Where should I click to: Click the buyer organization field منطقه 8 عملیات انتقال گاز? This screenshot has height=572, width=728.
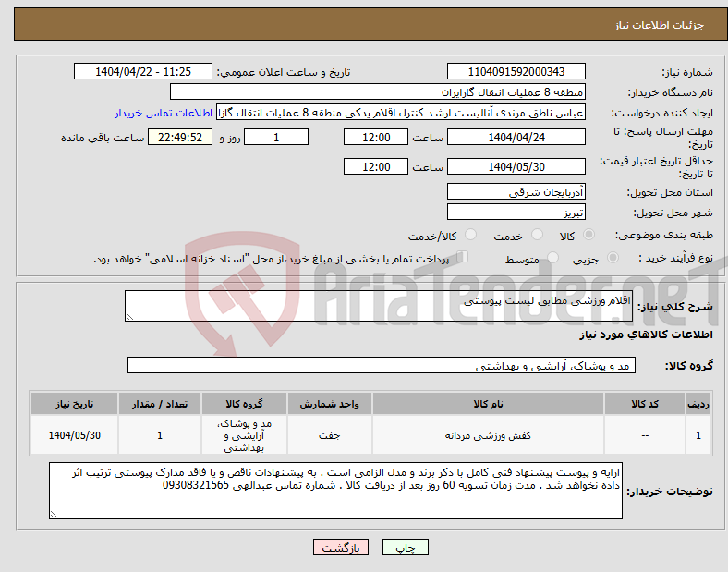pyautogui.click(x=378, y=91)
